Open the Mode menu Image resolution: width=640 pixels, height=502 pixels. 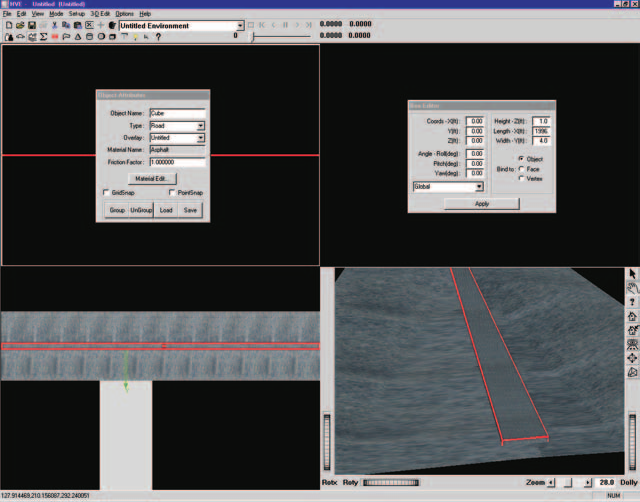point(56,14)
